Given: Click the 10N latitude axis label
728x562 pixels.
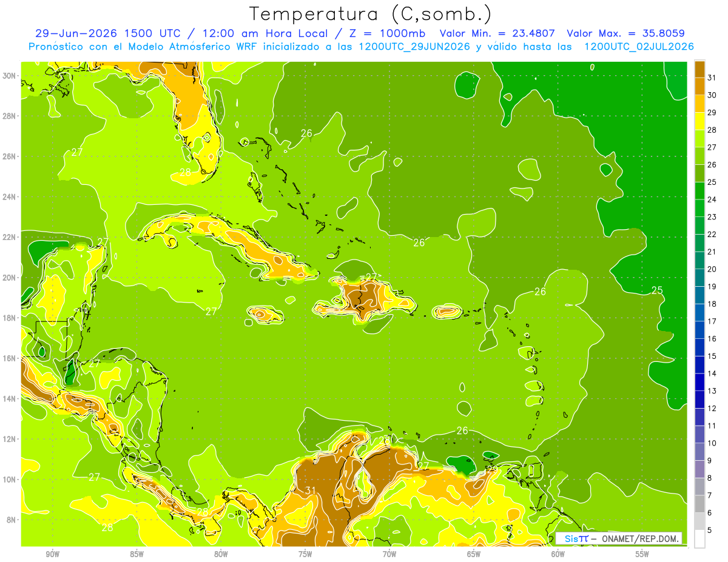Looking at the screenshot, I should [x=10, y=480].
